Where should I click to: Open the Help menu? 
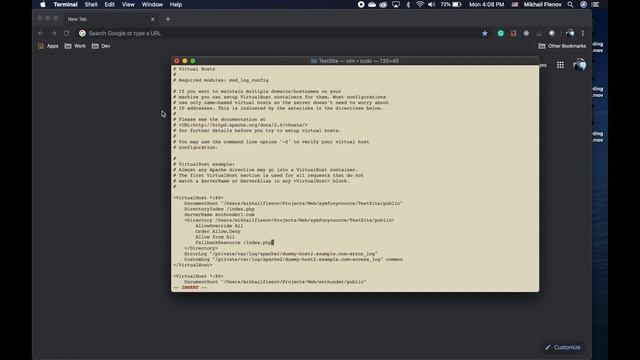[176, 4]
